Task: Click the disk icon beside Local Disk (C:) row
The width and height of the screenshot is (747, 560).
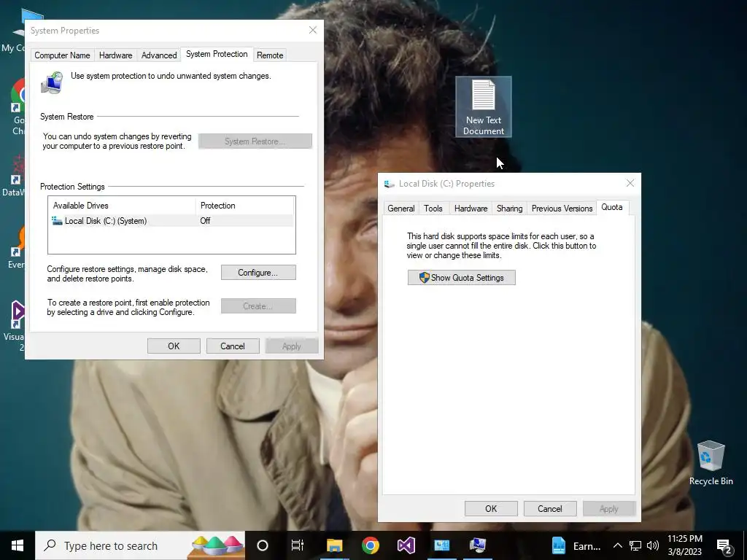Action: (x=57, y=220)
